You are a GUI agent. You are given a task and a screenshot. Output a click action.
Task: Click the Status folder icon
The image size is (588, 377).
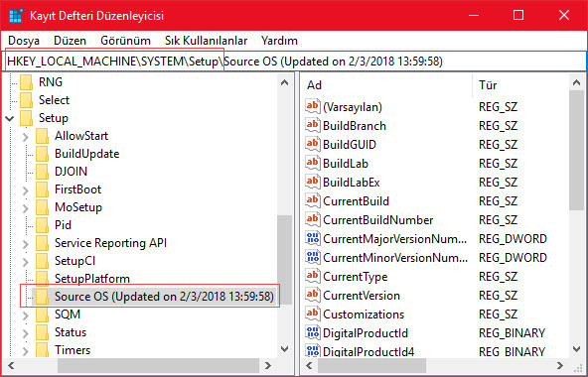42,332
